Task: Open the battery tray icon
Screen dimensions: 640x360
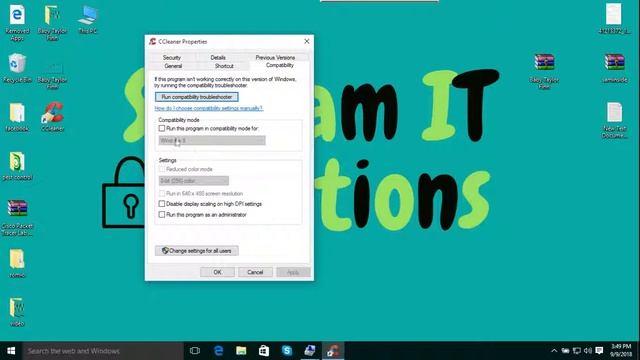Action: 565,351
